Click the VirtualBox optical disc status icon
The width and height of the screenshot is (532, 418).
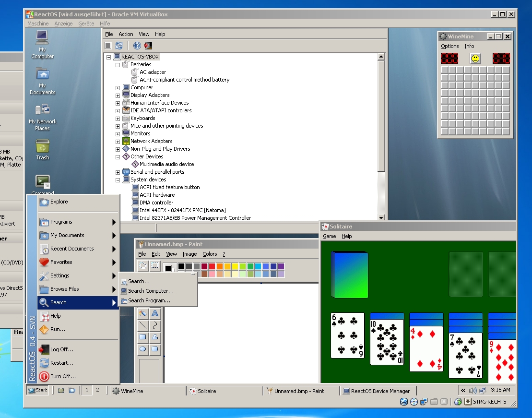414,402
